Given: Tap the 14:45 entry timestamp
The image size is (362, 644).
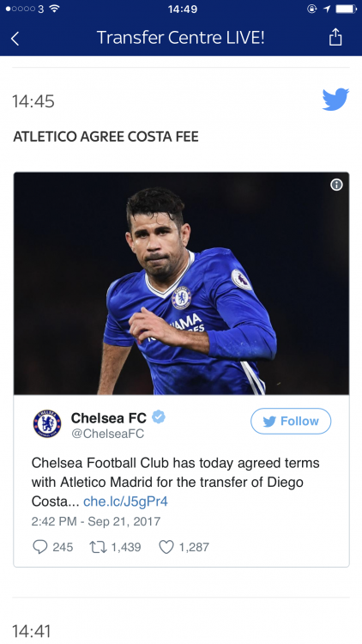Looking at the screenshot, I should [x=33, y=101].
